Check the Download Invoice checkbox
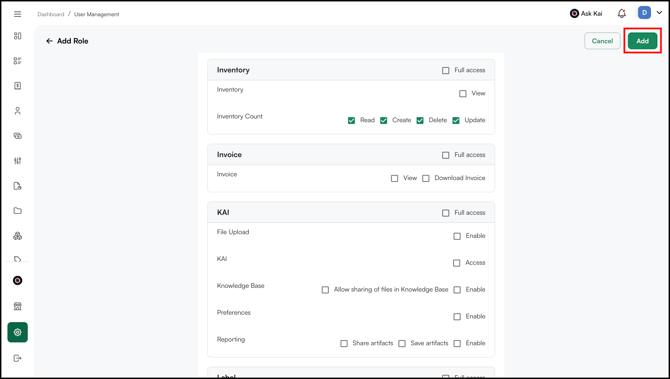This screenshot has height=379, width=670. point(426,178)
